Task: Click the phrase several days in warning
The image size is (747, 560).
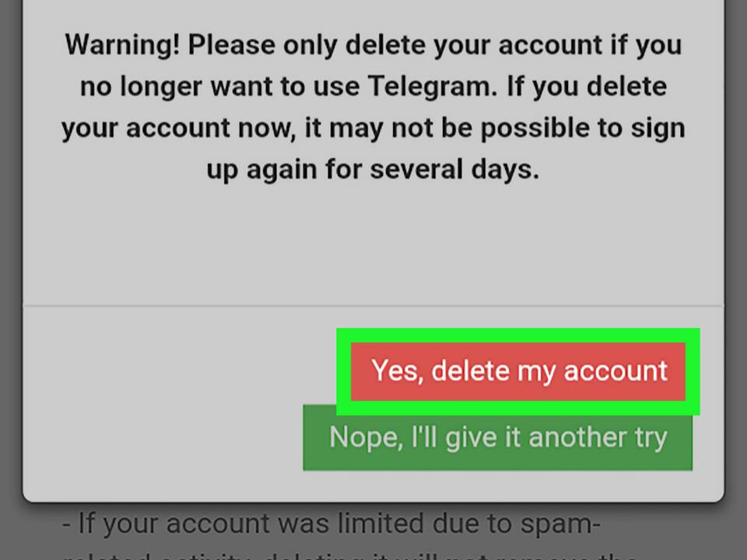Action: coord(454,170)
